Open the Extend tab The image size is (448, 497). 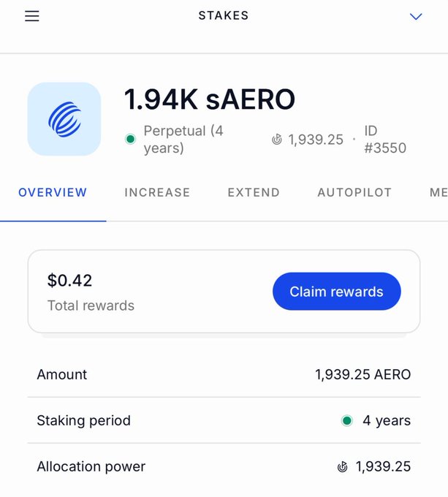pos(254,192)
